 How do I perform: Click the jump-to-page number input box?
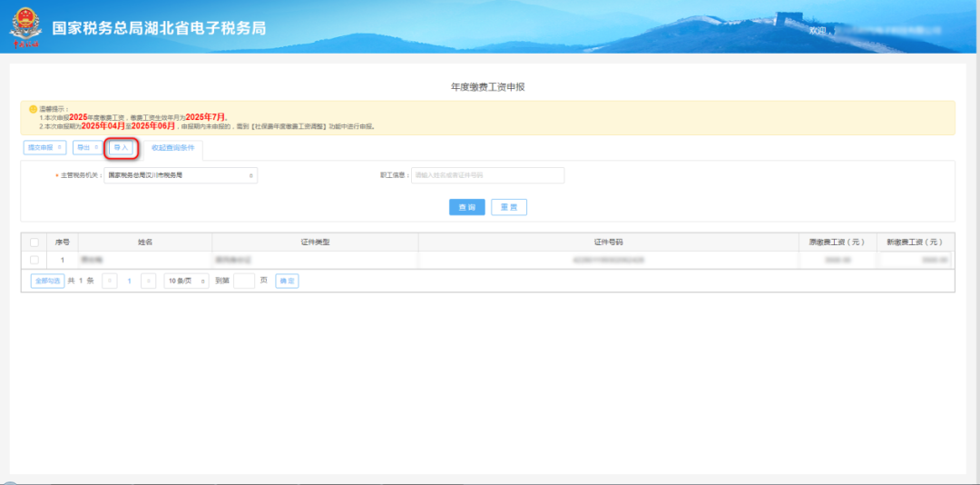244,281
